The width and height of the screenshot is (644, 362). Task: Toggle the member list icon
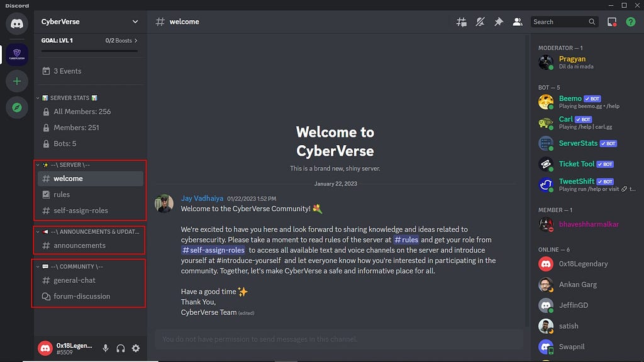(518, 22)
